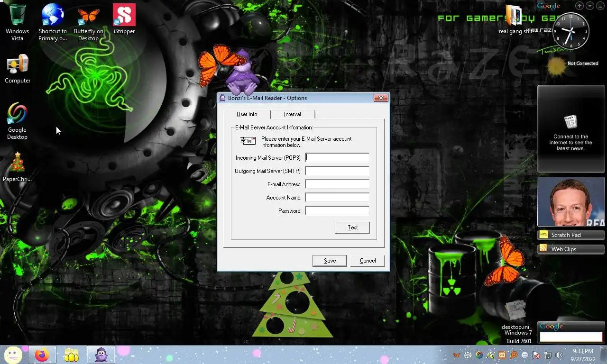Click the Outgoing Mail Server (SMTP) field
This screenshot has width=607, height=364.
pyautogui.click(x=337, y=171)
